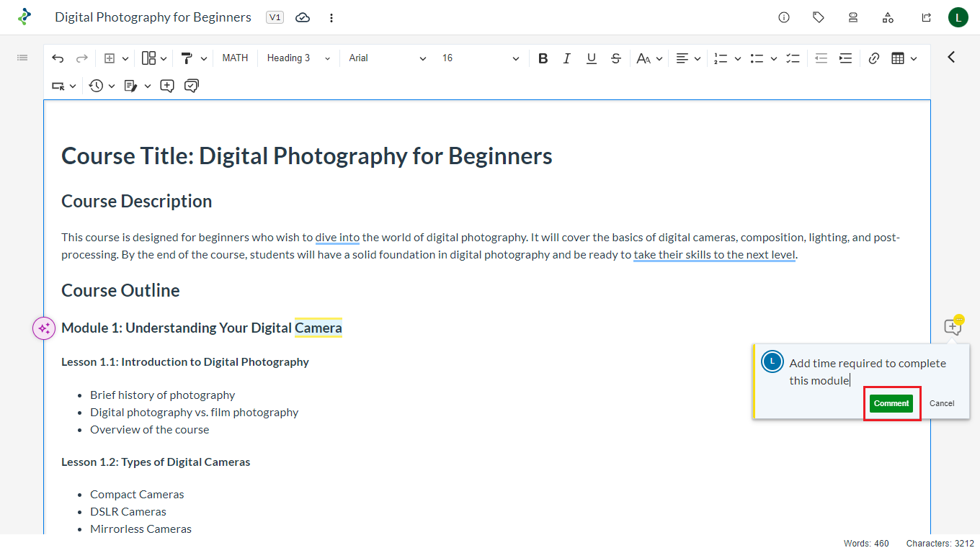Toggle bold formatting
The width and height of the screenshot is (980, 553).
pos(543,58)
